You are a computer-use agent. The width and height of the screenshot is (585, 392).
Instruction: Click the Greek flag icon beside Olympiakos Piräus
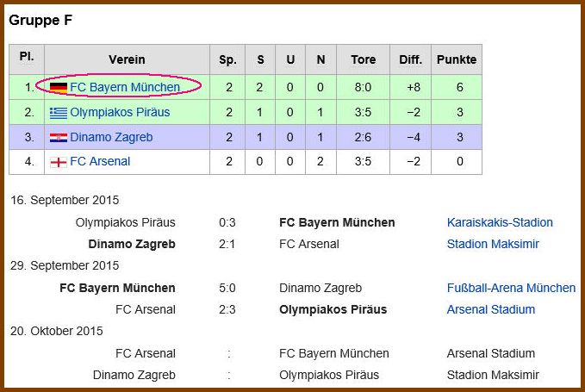tap(59, 113)
